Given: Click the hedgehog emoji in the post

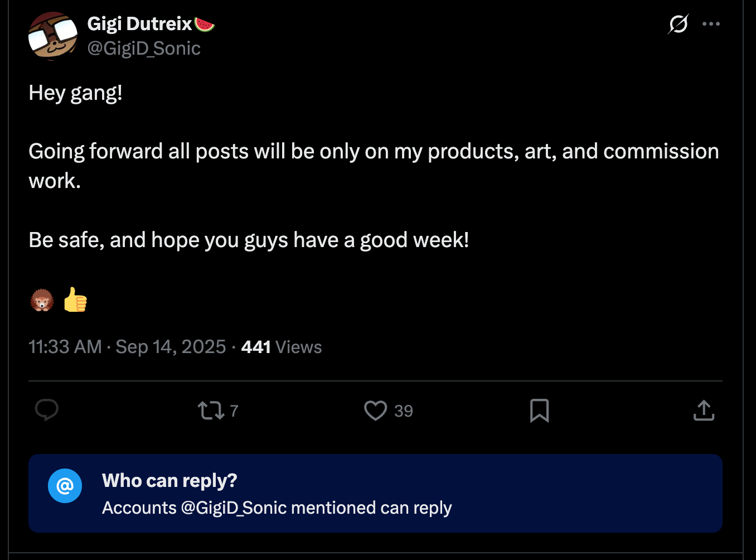Looking at the screenshot, I should [42, 301].
